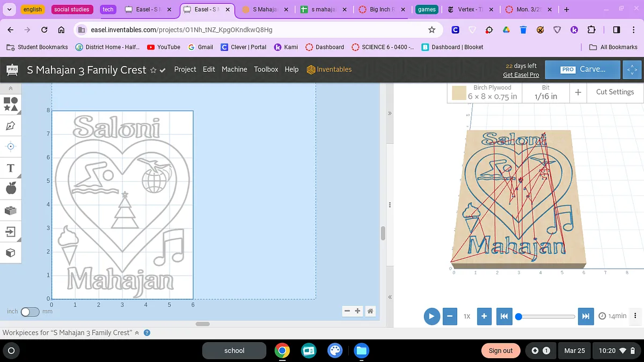This screenshot has height=362, width=644.
Task: Open workpieces help question icon
Action: click(147, 333)
